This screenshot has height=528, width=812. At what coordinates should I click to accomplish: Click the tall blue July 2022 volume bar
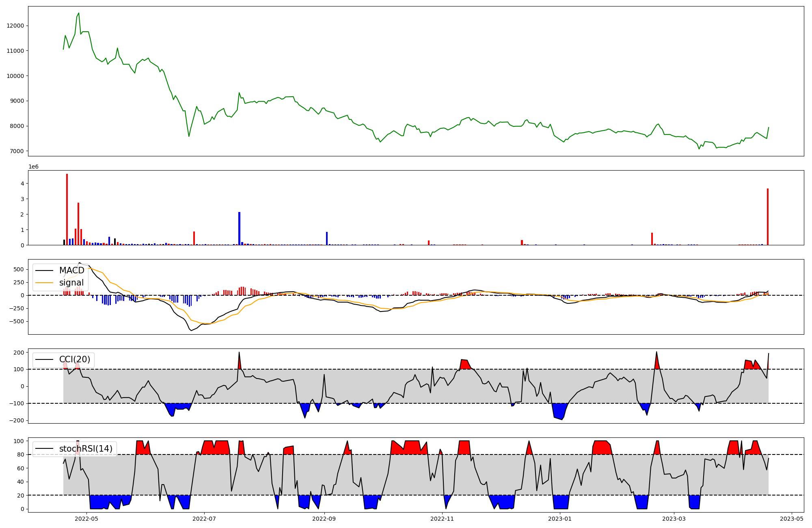tap(240, 228)
